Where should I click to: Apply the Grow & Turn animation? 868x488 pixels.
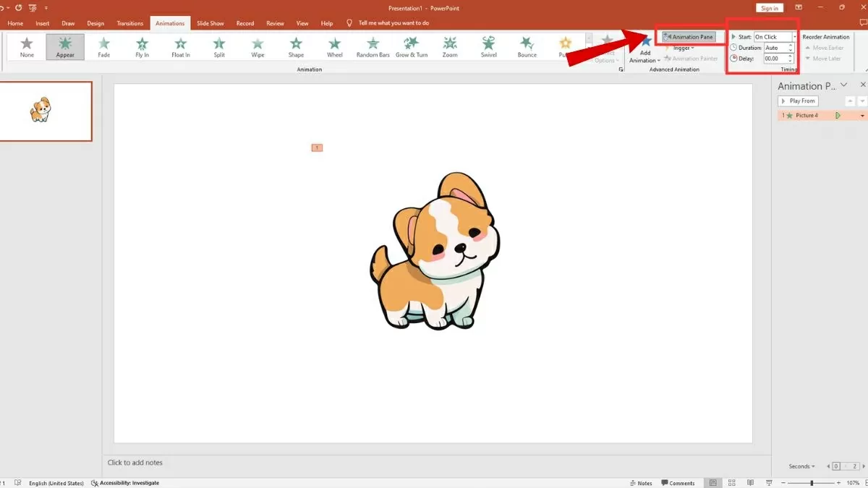point(411,46)
